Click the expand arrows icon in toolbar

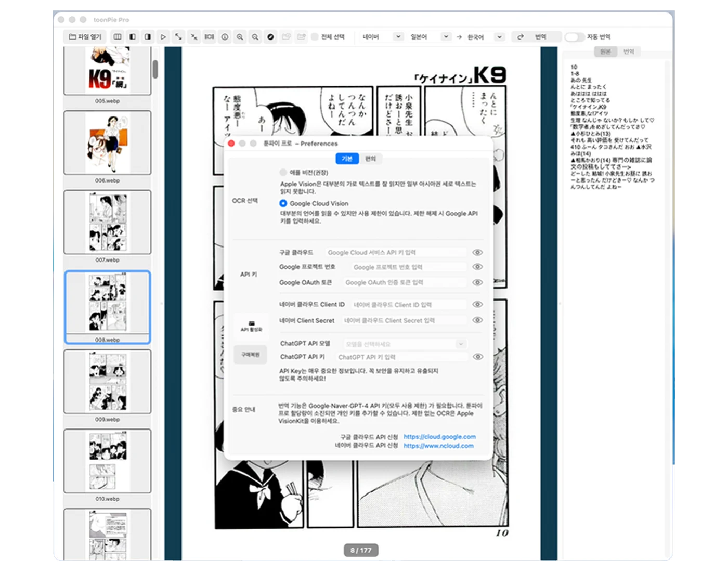(178, 37)
